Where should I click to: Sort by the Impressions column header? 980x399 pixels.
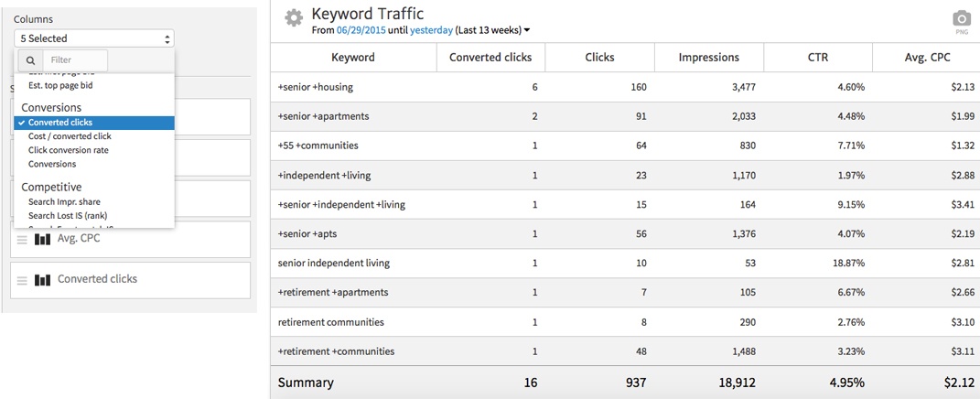click(708, 58)
